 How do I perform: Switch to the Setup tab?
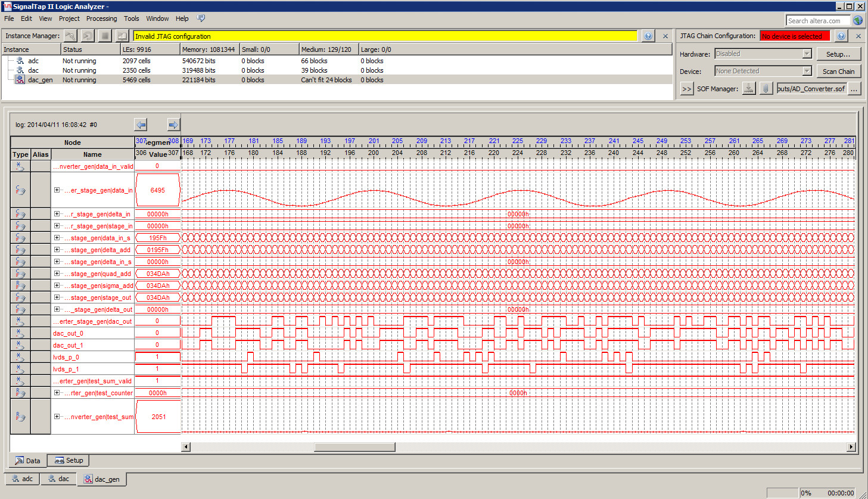(69, 460)
